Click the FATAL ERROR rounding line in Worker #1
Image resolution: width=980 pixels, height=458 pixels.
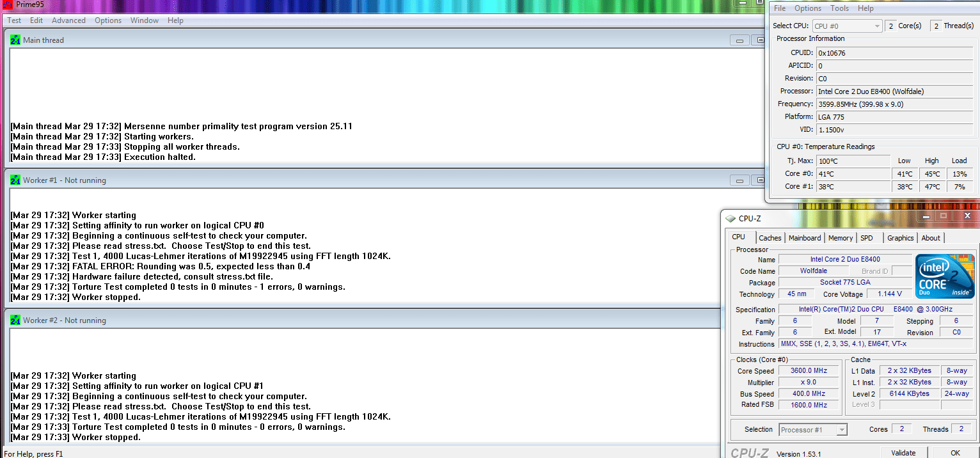[x=161, y=266]
